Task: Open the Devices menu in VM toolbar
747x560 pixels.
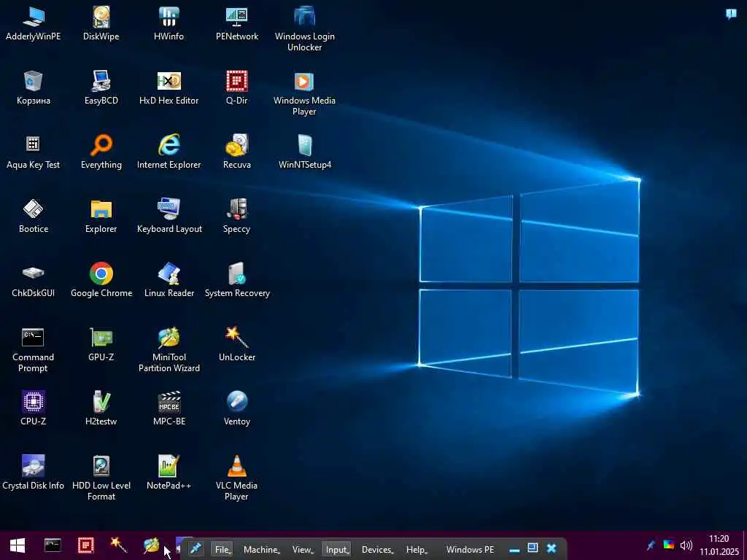Action: point(377,550)
